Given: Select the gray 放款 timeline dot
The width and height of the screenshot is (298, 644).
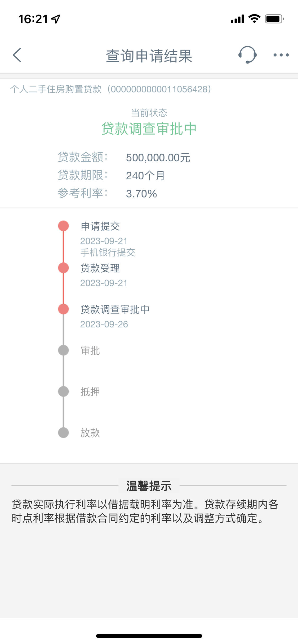Looking at the screenshot, I should (x=63, y=433).
